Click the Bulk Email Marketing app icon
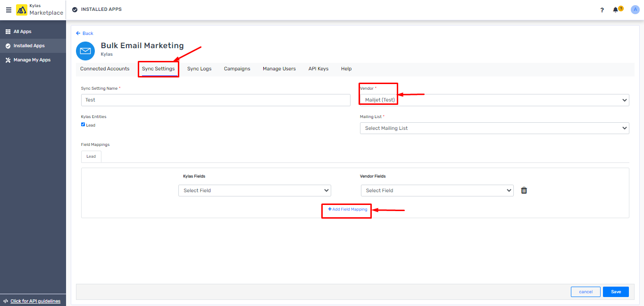This screenshot has width=644, height=306. (85, 51)
